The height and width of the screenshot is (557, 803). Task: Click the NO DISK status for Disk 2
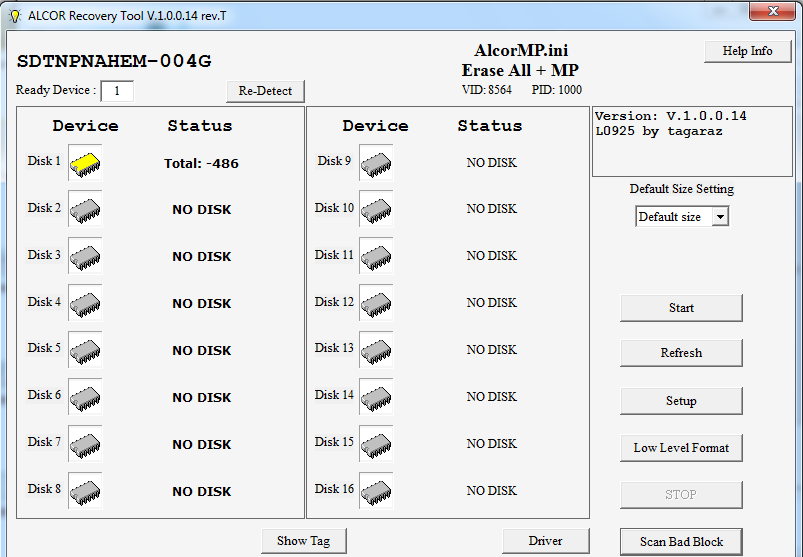202,209
